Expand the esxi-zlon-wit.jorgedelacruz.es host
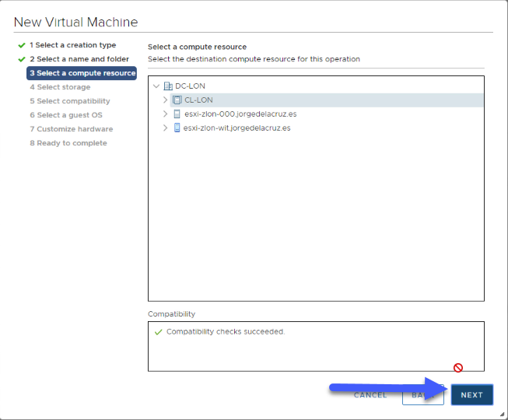 tap(165, 128)
